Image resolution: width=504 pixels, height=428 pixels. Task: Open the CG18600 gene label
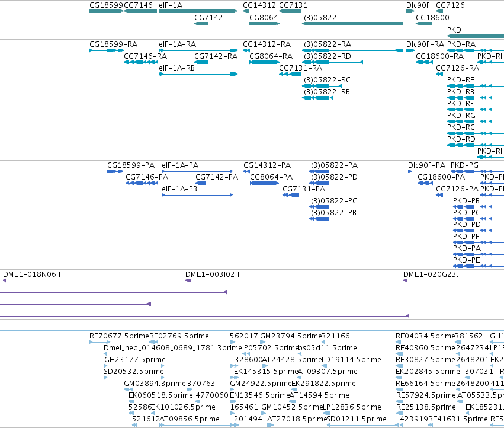(x=432, y=18)
